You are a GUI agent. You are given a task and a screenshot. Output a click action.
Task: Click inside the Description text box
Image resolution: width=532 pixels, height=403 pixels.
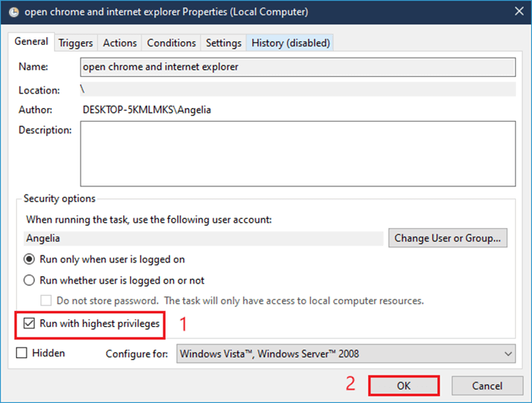298,154
